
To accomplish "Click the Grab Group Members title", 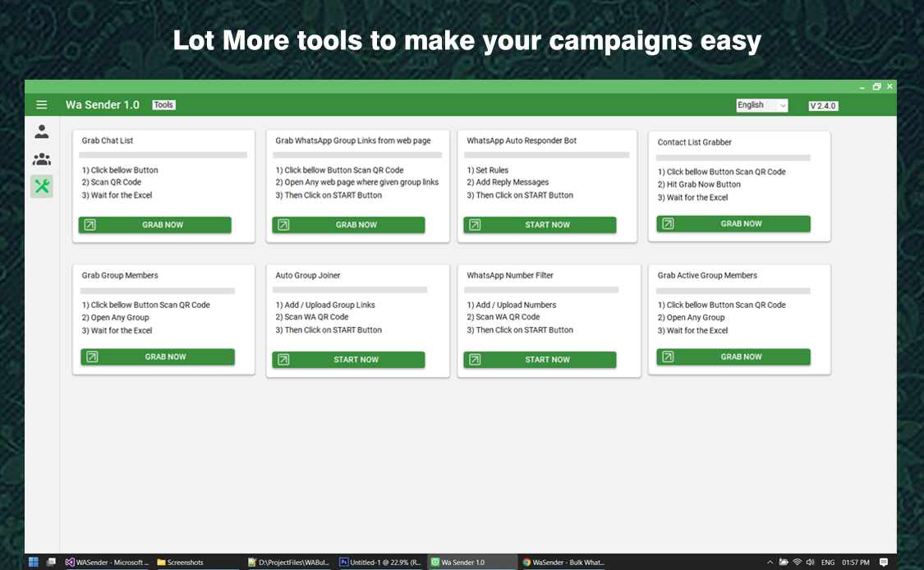I will [x=120, y=275].
